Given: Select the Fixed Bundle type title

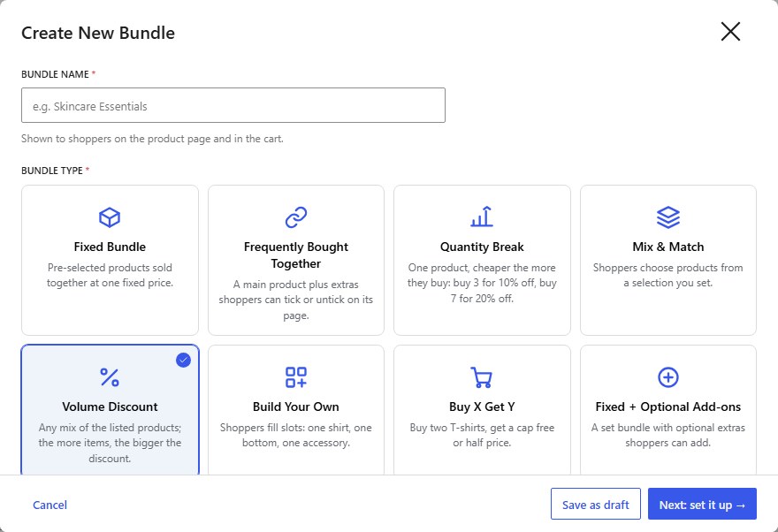Looking at the screenshot, I should pos(110,247).
